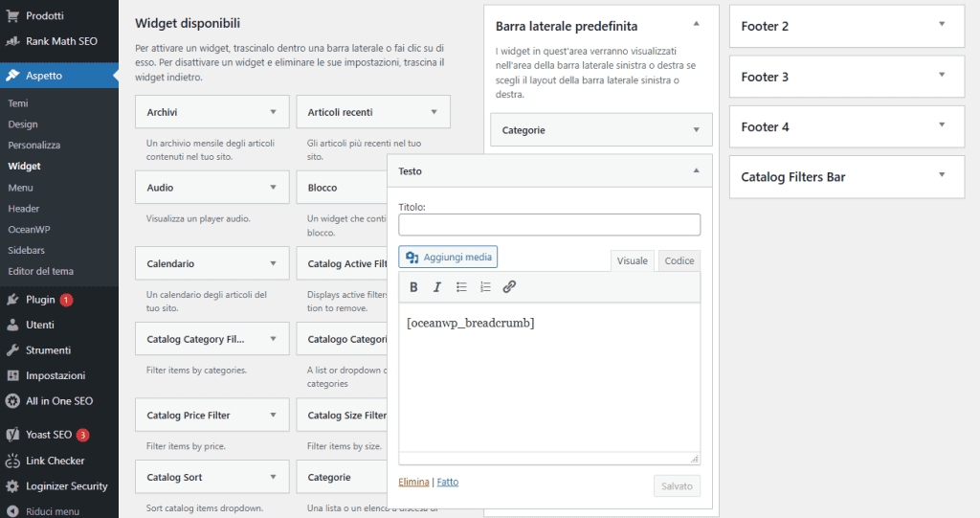Open the Design submenu item
This screenshot has height=518, width=980.
point(23,124)
